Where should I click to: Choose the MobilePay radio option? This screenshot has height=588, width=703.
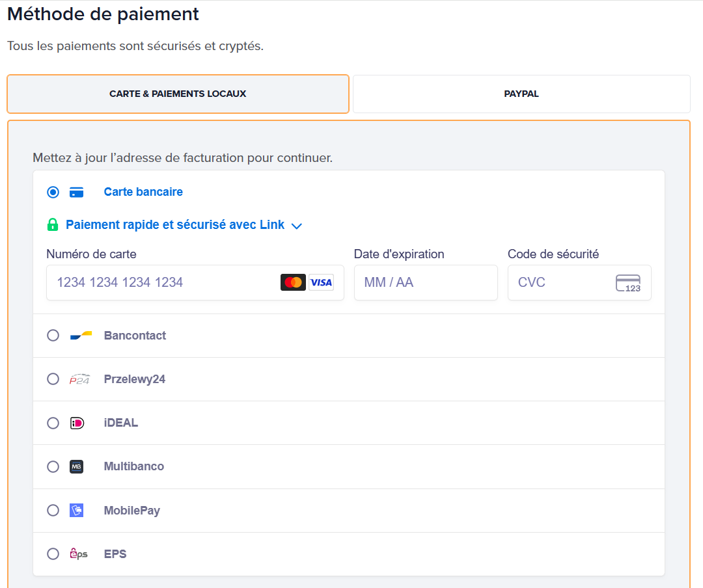(x=53, y=511)
